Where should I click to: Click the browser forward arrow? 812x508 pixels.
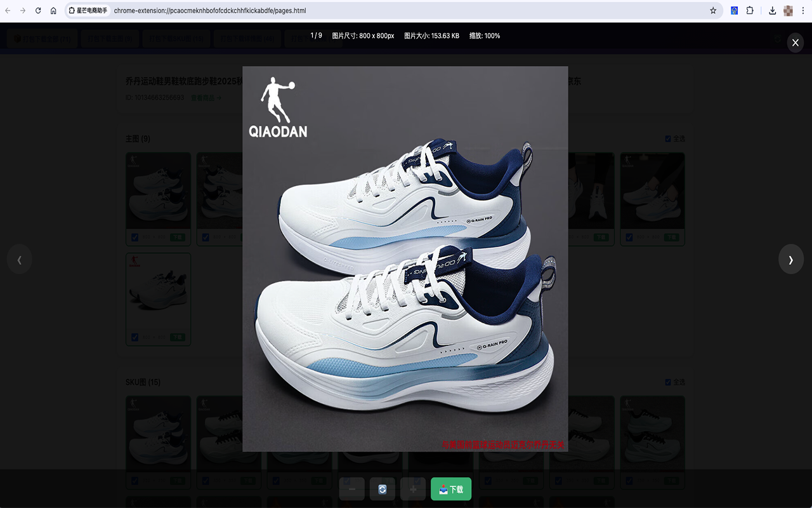(x=23, y=11)
